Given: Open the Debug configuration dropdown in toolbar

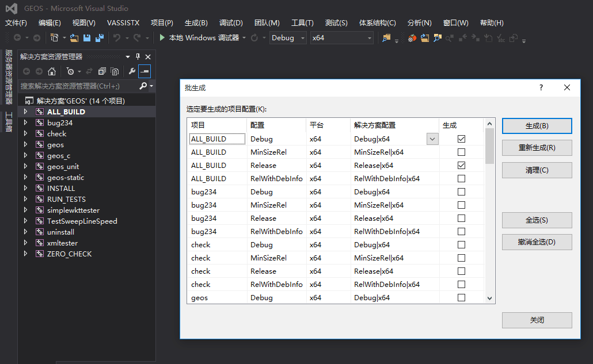Looking at the screenshot, I should (x=288, y=38).
